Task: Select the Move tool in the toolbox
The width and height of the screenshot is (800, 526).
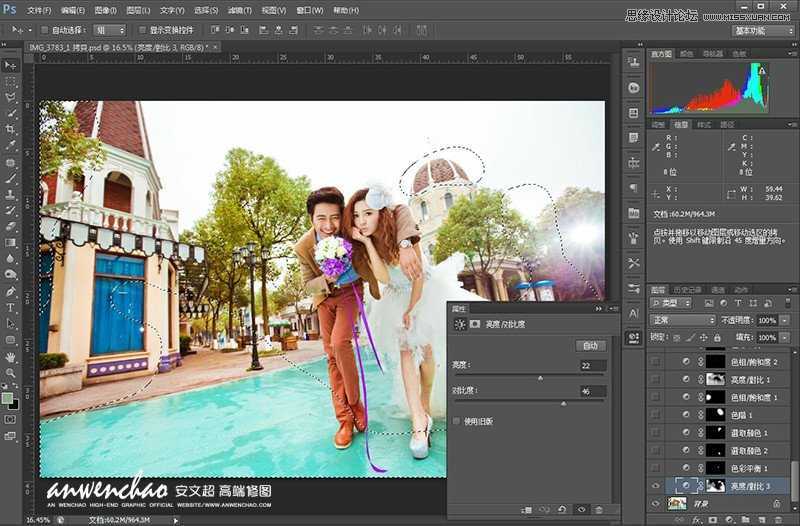Action: (11, 65)
